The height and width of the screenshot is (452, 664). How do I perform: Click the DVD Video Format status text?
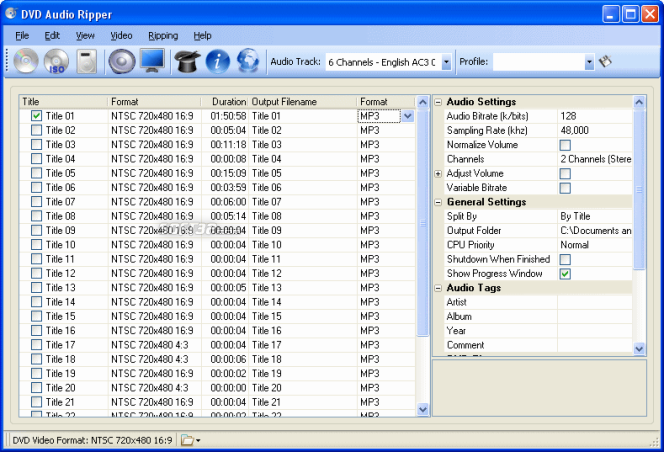coord(92,440)
